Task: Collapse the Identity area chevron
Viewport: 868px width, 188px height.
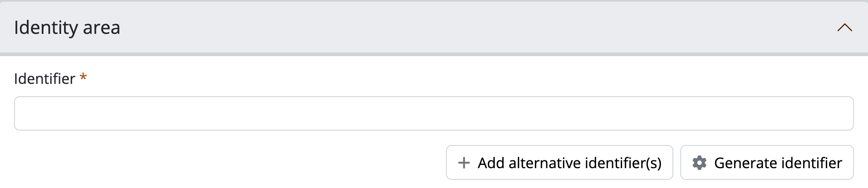Action: (844, 28)
